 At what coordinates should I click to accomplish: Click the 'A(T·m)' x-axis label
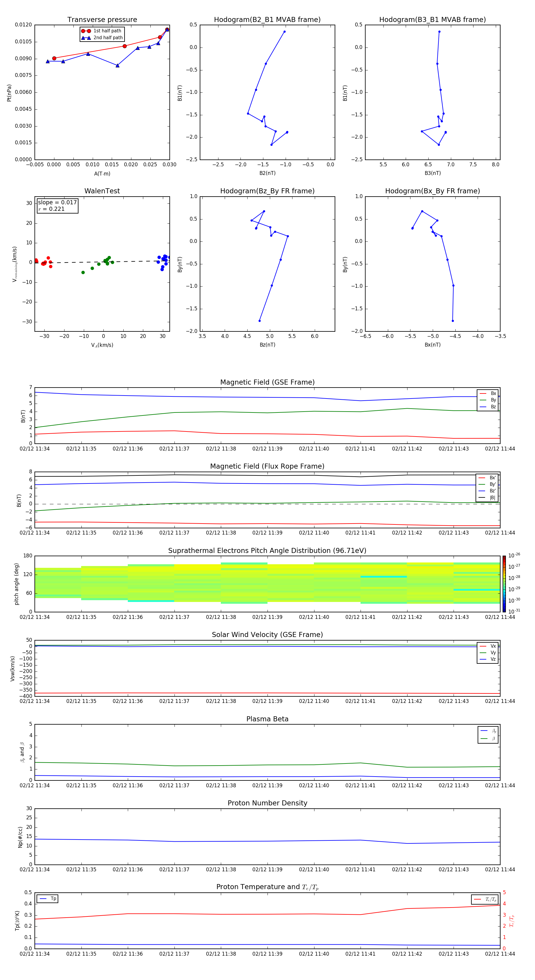102,174
